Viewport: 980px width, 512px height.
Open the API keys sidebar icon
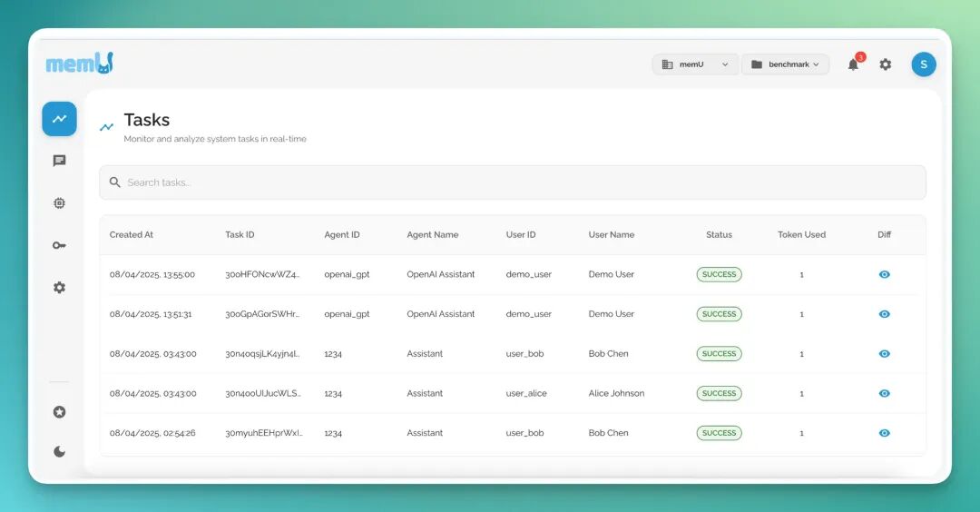59,245
